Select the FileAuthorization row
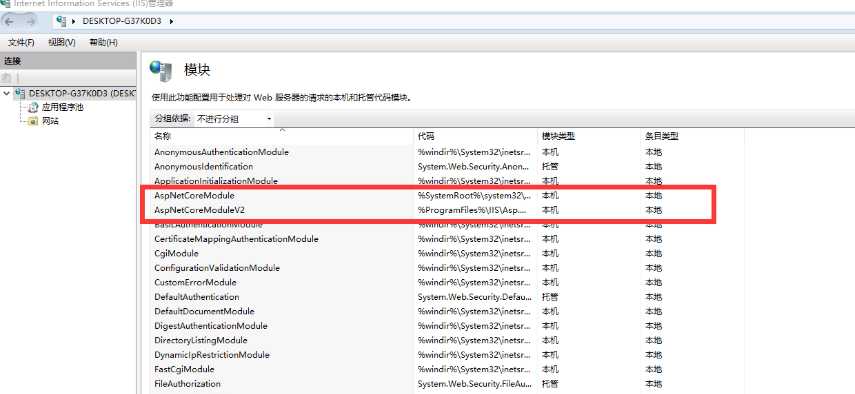855x394 pixels. click(447, 384)
